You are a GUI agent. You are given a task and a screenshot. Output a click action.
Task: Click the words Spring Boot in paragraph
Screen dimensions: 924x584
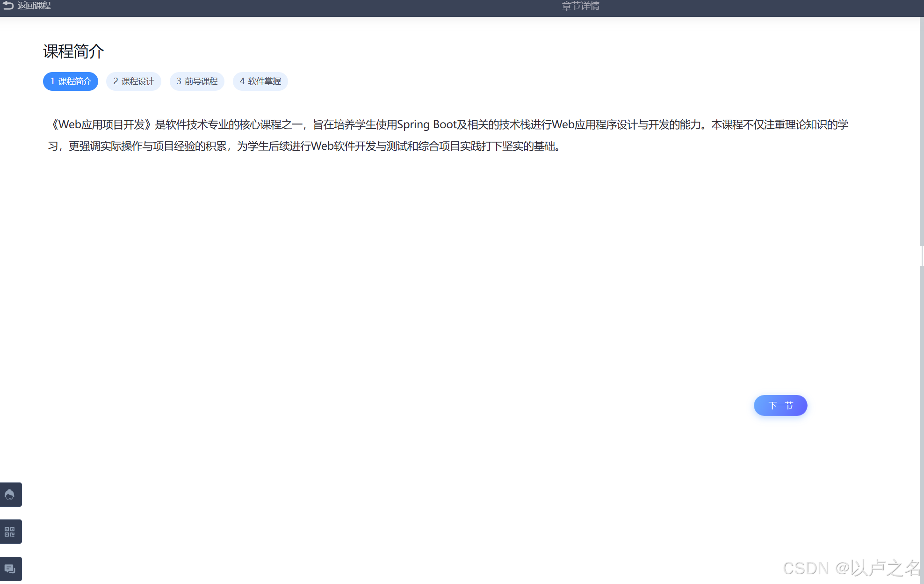[x=426, y=124]
